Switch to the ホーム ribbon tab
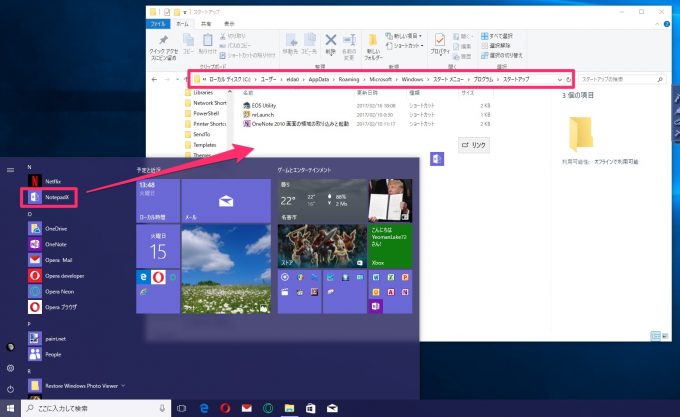680x417 pixels. click(183, 24)
